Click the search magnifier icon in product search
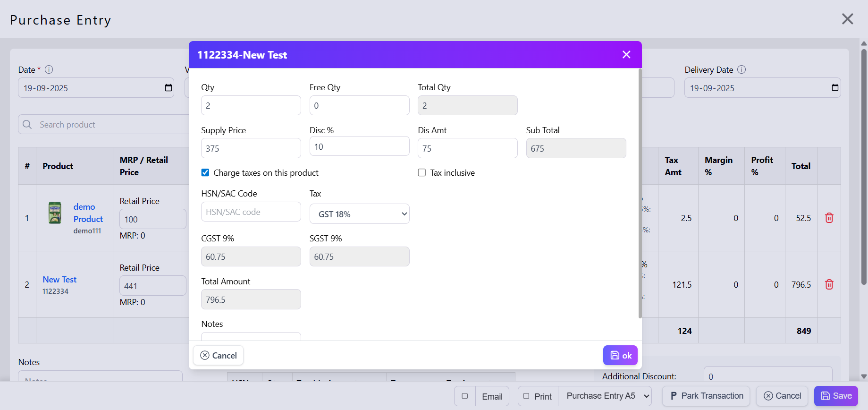The width and height of the screenshot is (868, 410). (x=27, y=124)
